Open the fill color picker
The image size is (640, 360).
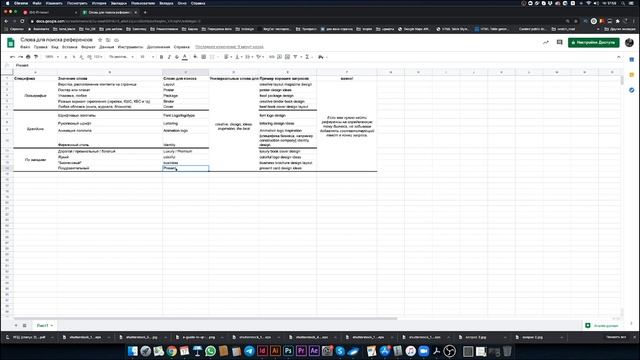coord(195,57)
